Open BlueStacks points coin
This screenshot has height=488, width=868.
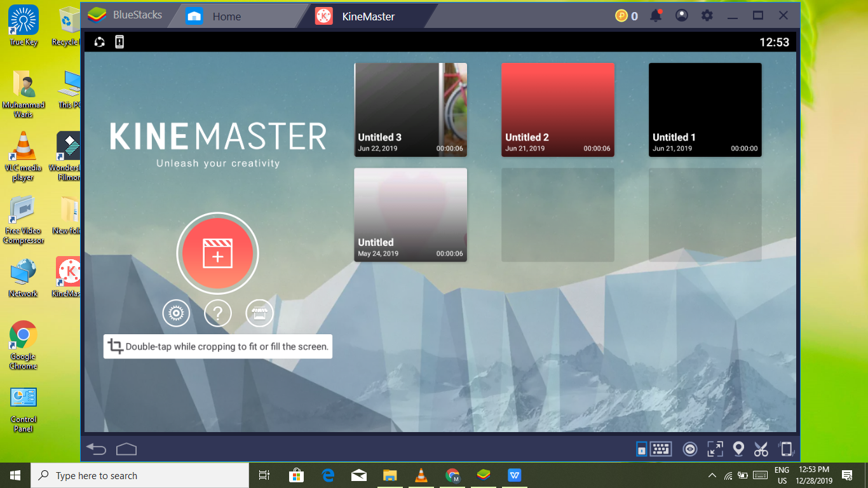tap(621, 16)
